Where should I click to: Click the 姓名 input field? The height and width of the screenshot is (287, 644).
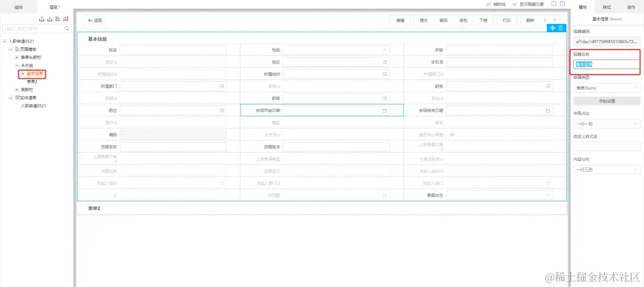click(x=173, y=50)
